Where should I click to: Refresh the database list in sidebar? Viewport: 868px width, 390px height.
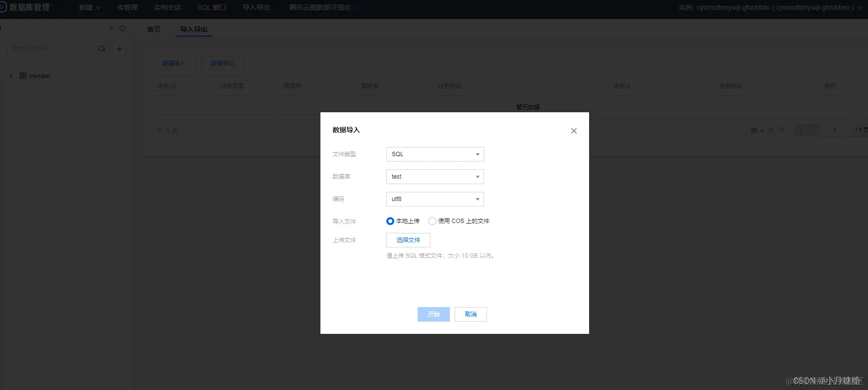click(123, 29)
